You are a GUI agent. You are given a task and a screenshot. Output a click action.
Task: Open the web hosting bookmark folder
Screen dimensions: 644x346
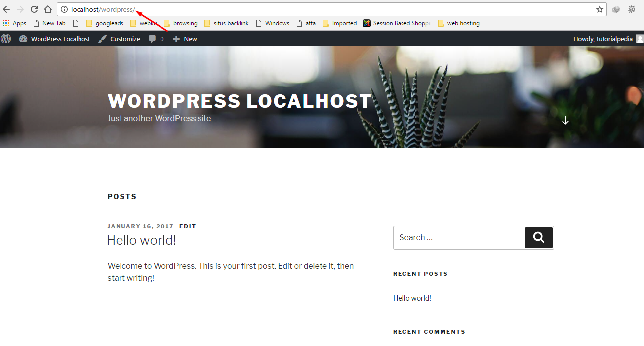(x=458, y=23)
